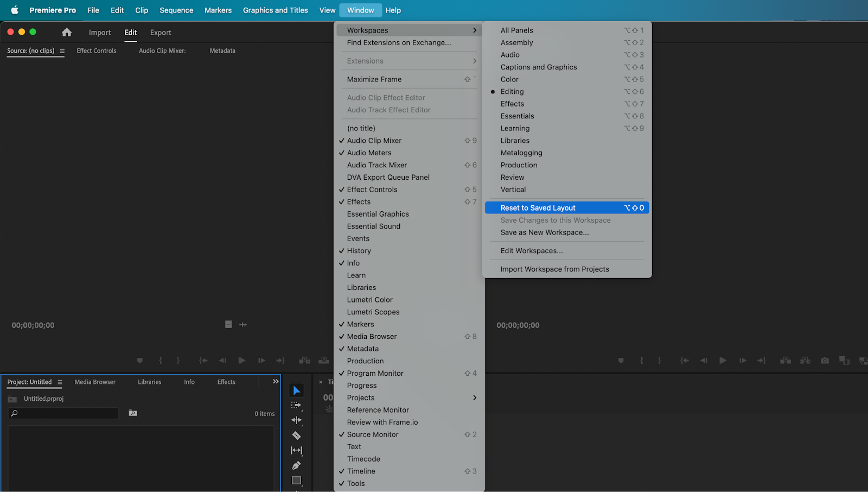The width and height of the screenshot is (868, 492).
Task: Expand the Extensions submenu
Action: pyautogui.click(x=410, y=61)
